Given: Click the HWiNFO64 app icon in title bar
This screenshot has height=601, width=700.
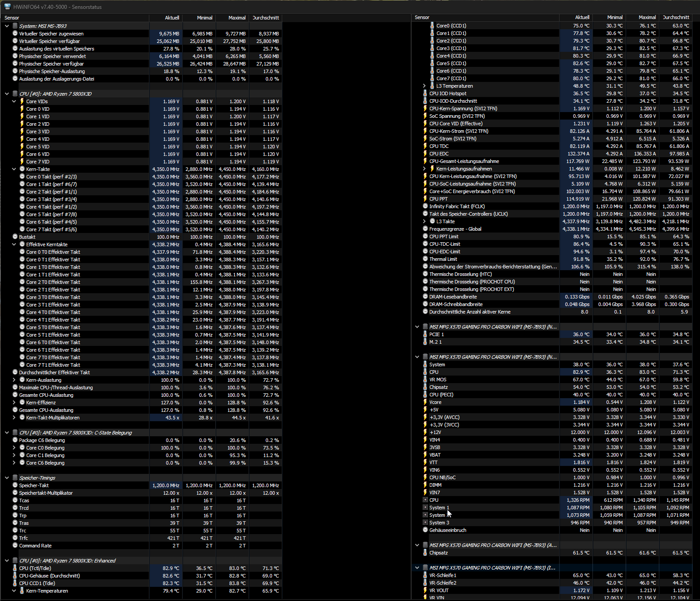Looking at the screenshot, I should (7, 7).
